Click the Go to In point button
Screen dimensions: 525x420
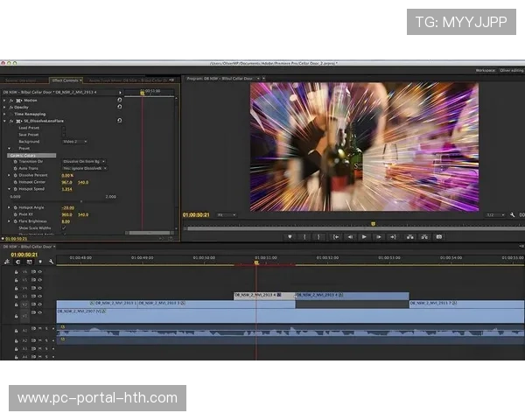coord(335,236)
